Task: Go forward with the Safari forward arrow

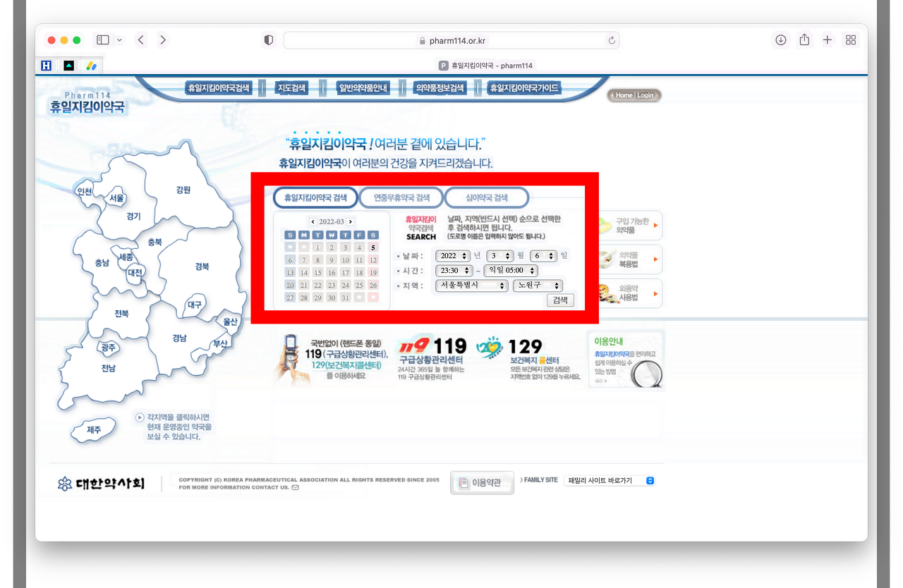Action: [163, 40]
